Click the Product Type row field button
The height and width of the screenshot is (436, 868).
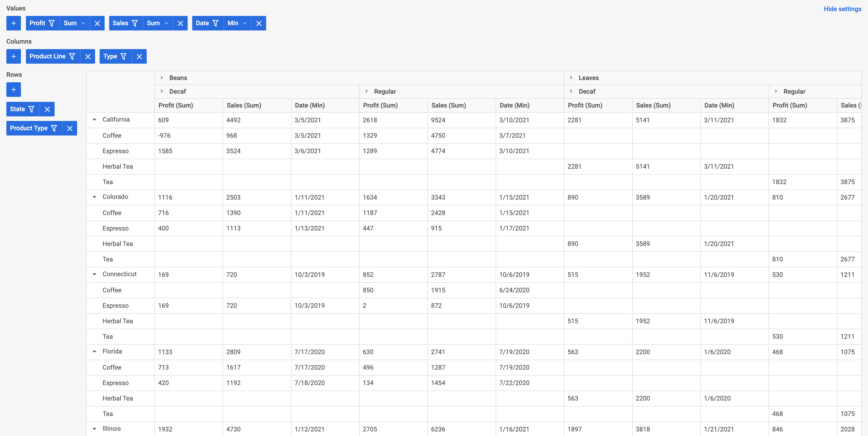(29, 128)
